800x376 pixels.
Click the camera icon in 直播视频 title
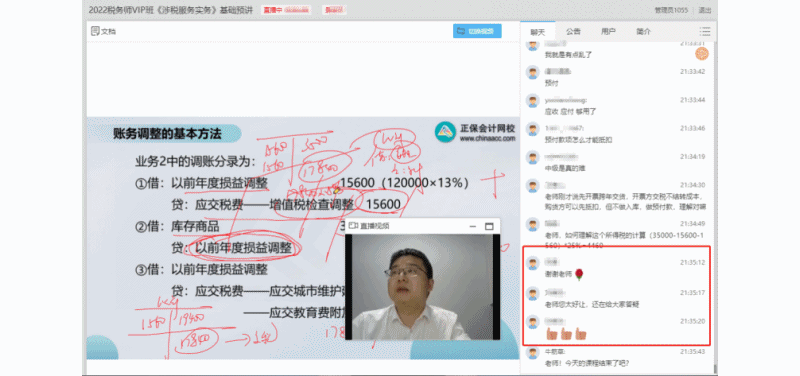pyautogui.click(x=353, y=225)
